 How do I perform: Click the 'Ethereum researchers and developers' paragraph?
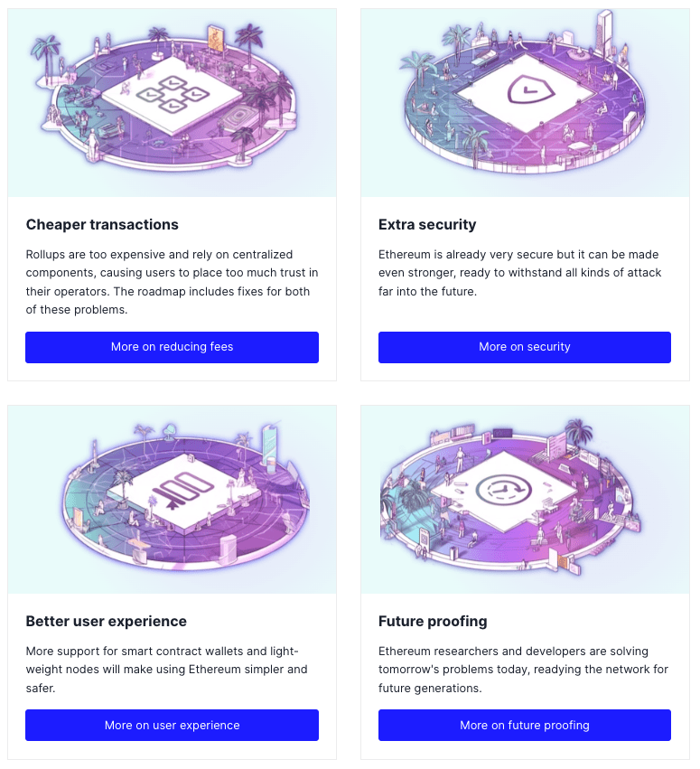523,670
